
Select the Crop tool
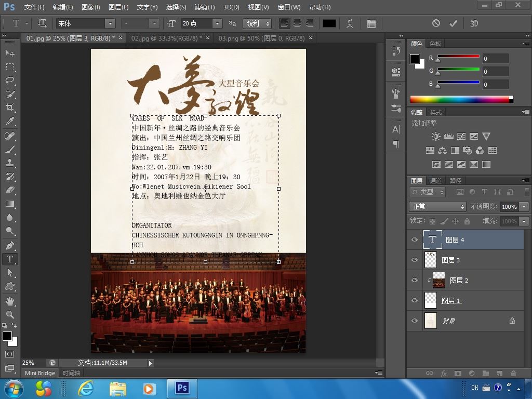[x=10, y=108]
